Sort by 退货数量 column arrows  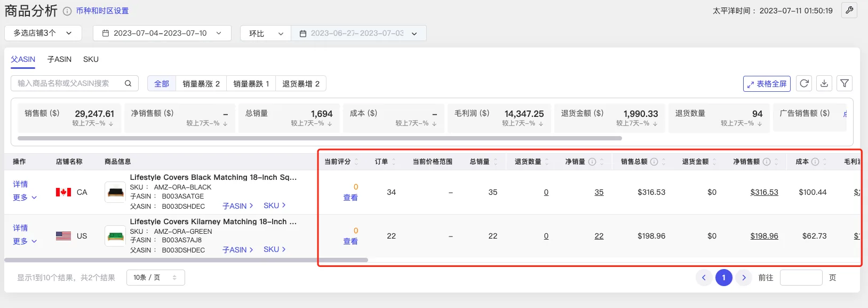(547, 162)
